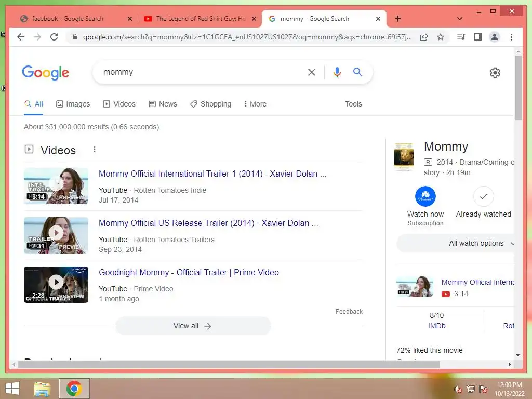
Task: Click the vertical page scrollbar thumb
Action: [x=518, y=87]
